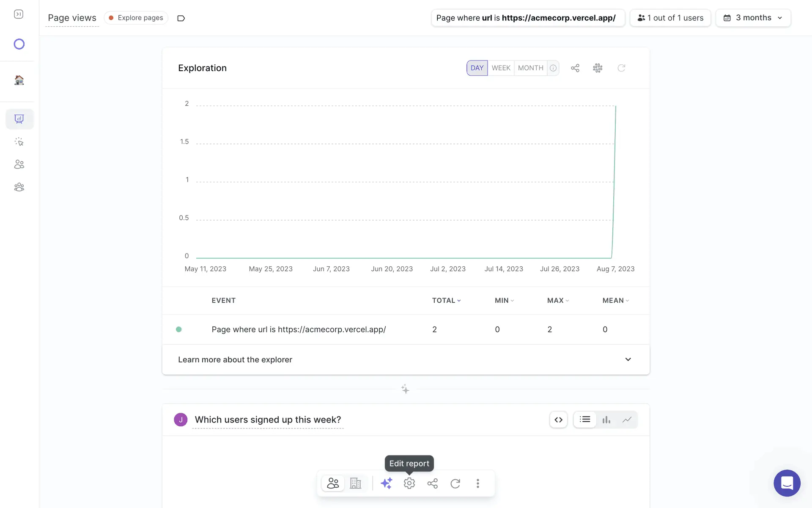
Task: Open the click events sidebar icon
Action: coord(19,142)
